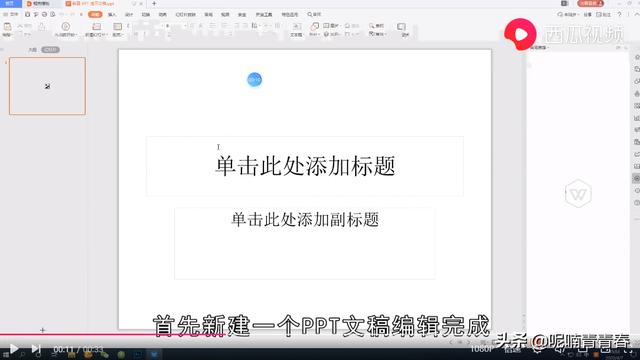Open the Developer Tools ribbon tab
Image resolution: width=640 pixels, height=360 pixels.
[264, 14]
